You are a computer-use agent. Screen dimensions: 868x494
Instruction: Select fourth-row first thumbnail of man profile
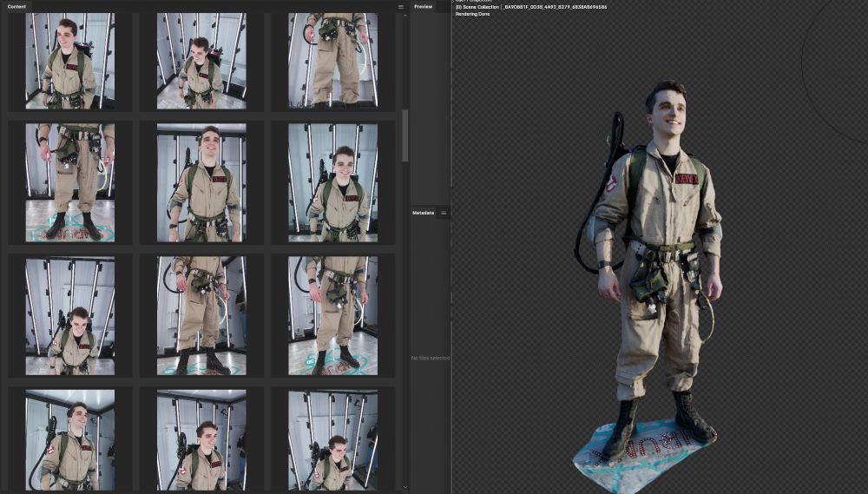tap(70, 439)
